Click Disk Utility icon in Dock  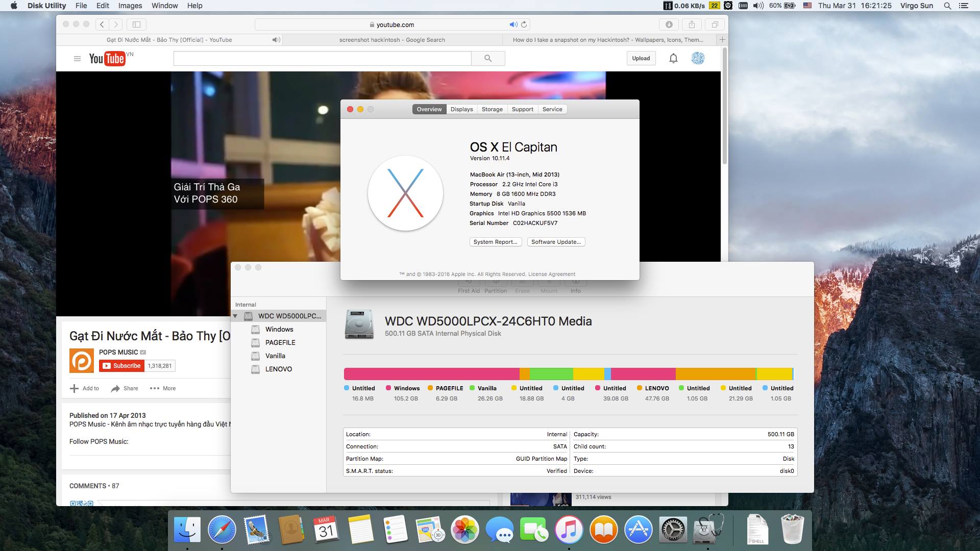708,529
